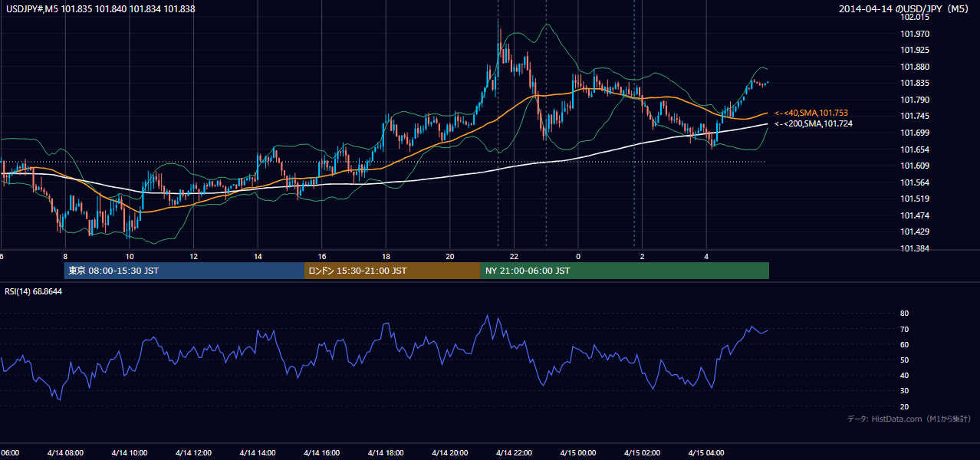Click price axis label 101.699
The height and width of the screenshot is (460, 980).
[x=914, y=133]
